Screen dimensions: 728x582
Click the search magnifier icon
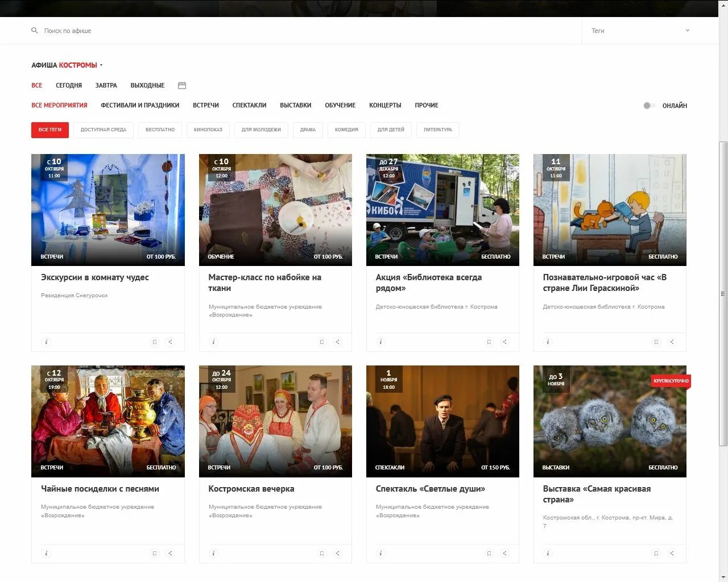(35, 31)
